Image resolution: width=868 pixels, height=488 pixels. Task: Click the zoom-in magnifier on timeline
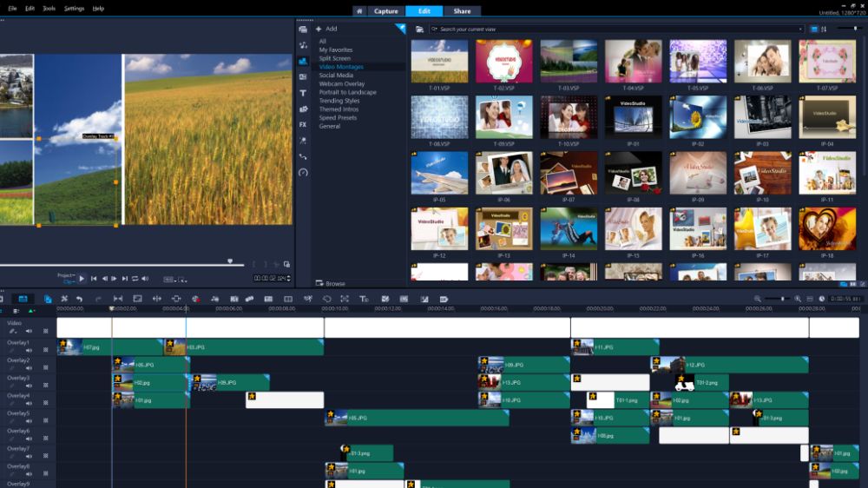(x=798, y=299)
